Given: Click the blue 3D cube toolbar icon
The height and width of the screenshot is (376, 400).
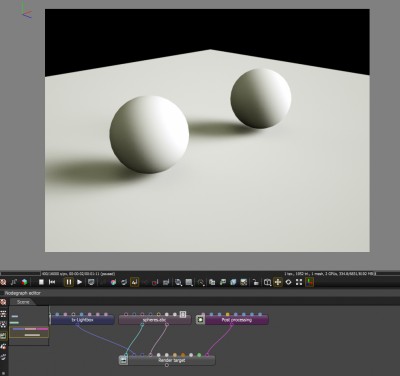Looking at the screenshot, I should pyautogui.click(x=233, y=282).
